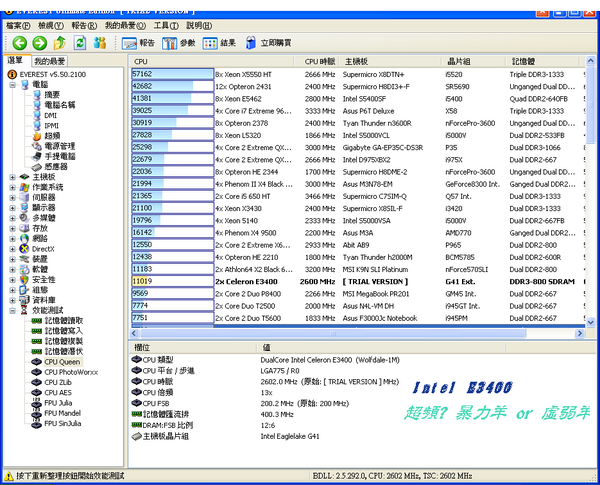
Task: Select the 記憶體潛伏 benchmark item
Action: [64, 351]
